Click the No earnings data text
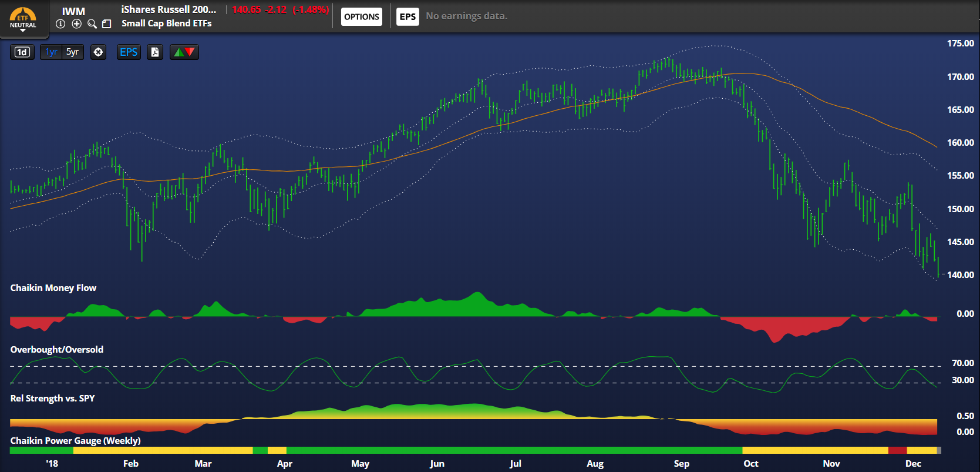Screen dimensions: 980x472 pyautogui.click(x=467, y=16)
